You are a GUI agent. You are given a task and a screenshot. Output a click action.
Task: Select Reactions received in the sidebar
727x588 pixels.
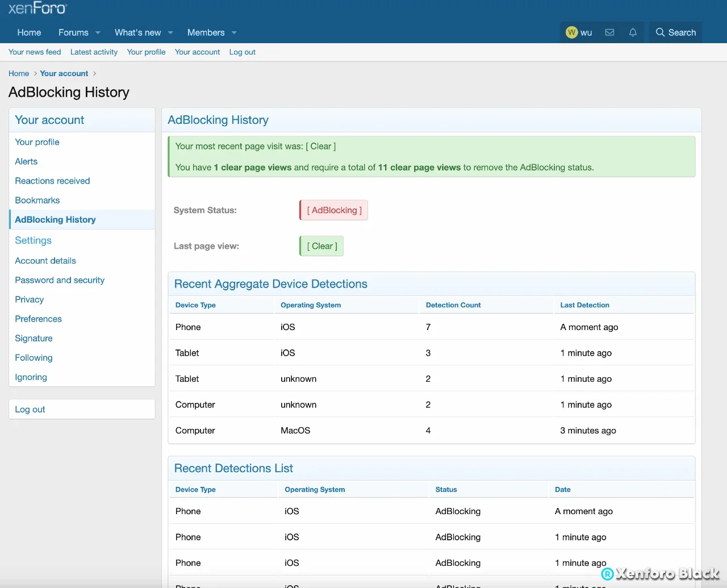point(82,181)
